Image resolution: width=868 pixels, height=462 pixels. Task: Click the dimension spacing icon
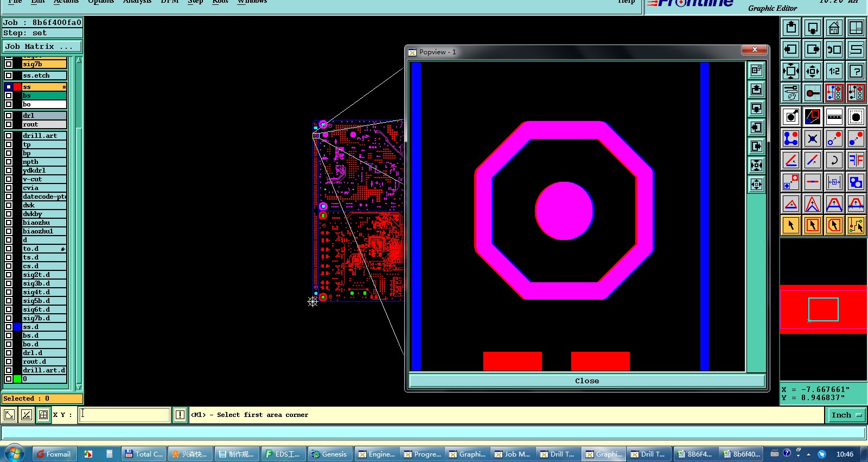[834, 182]
